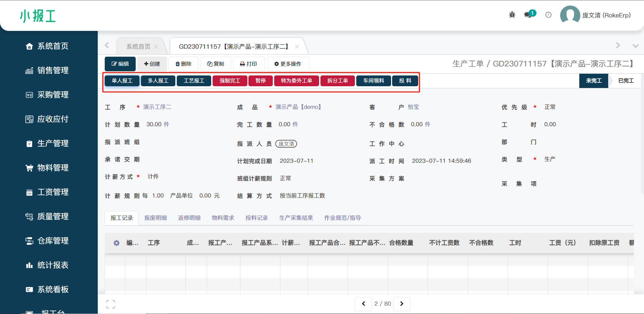Image resolution: width=644 pixels, height=314 pixels.
Task: Open 统计报表 in the sidebar
Action: pos(53,265)
